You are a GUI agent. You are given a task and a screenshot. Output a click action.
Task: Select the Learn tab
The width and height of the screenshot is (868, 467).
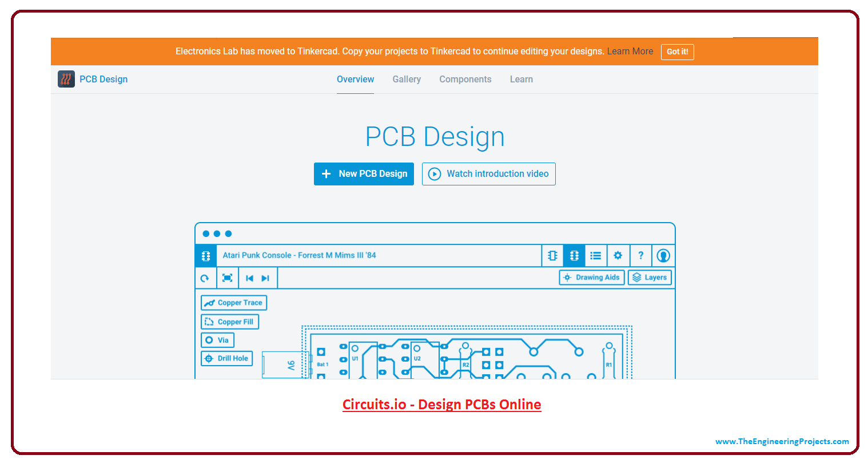click(x=521, y=80)
